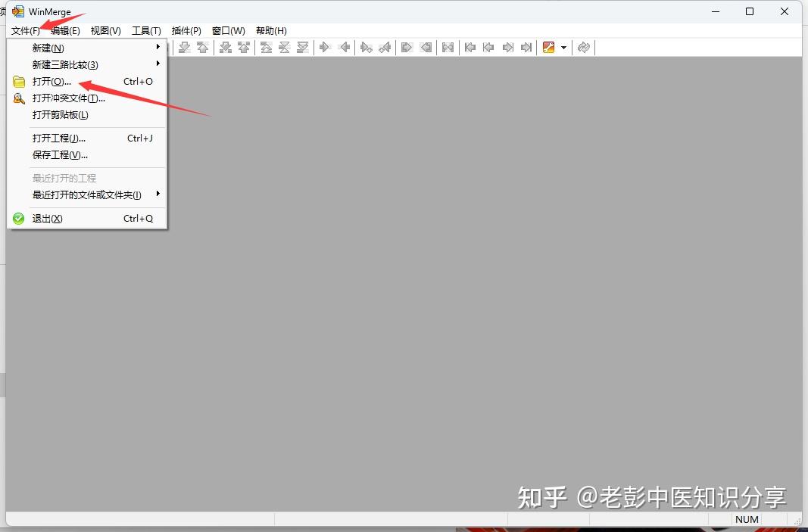
Task: Click the Refresh icon at toolbar end
Action: (583, 48)
